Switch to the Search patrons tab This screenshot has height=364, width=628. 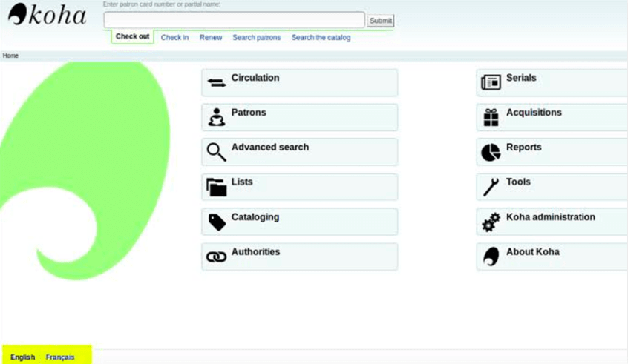click(256, 37)
